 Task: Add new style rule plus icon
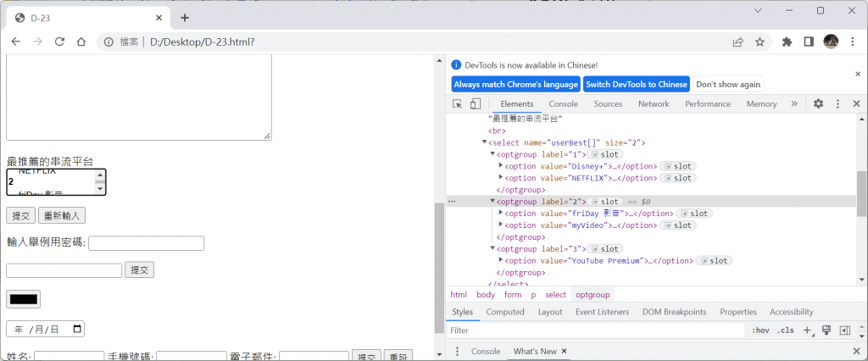pyautogui.click(x=808, y=330)
